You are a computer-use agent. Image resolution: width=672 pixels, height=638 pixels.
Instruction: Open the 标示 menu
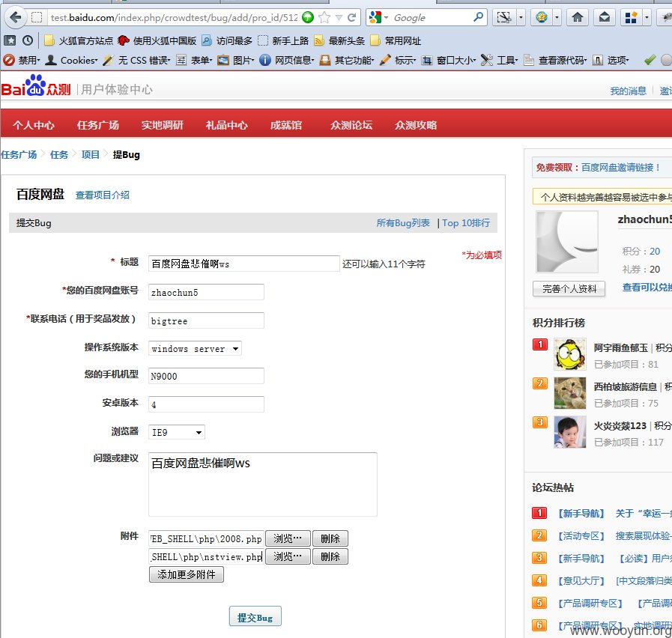398,60
